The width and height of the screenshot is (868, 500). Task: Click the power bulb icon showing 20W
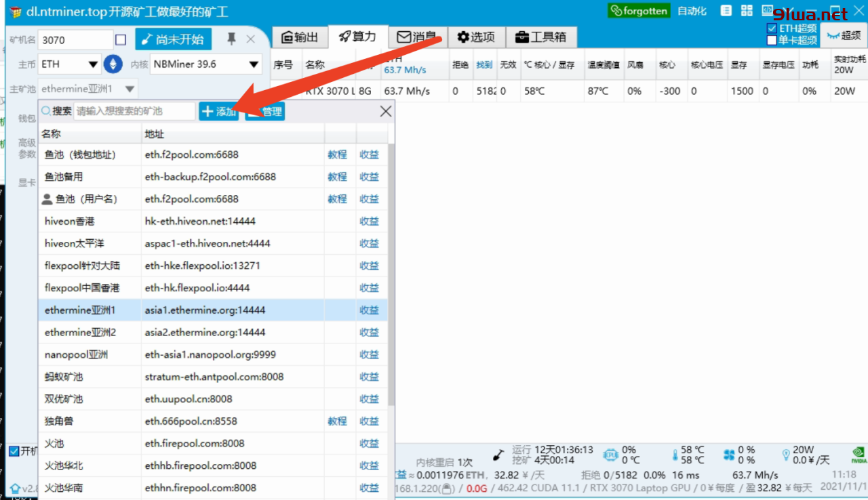coord(786,455)
